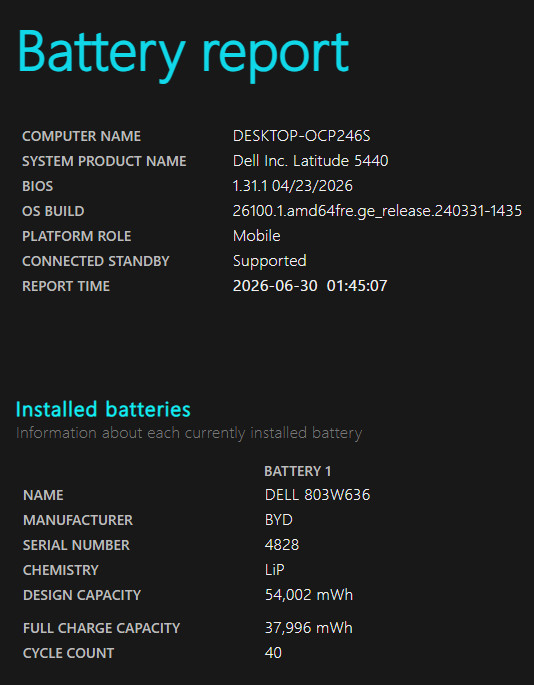Click the Battery report title heading
The width and height of the screenshot is (534, 685).
(183, 55)
